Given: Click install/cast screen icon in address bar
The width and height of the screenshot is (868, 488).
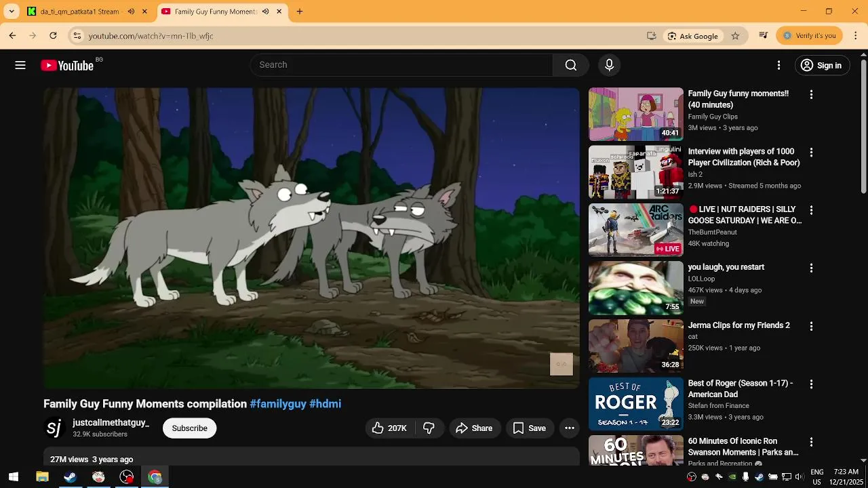Looking at the screenshot, I should (x=652, y=36).
